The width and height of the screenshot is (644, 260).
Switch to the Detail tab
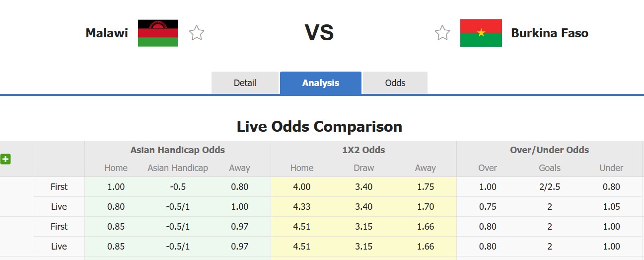point(245,83)
